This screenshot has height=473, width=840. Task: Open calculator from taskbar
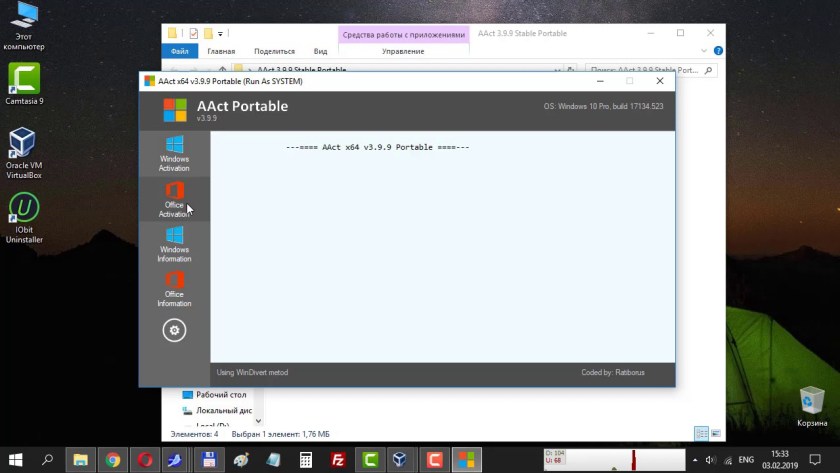(305, 460)
